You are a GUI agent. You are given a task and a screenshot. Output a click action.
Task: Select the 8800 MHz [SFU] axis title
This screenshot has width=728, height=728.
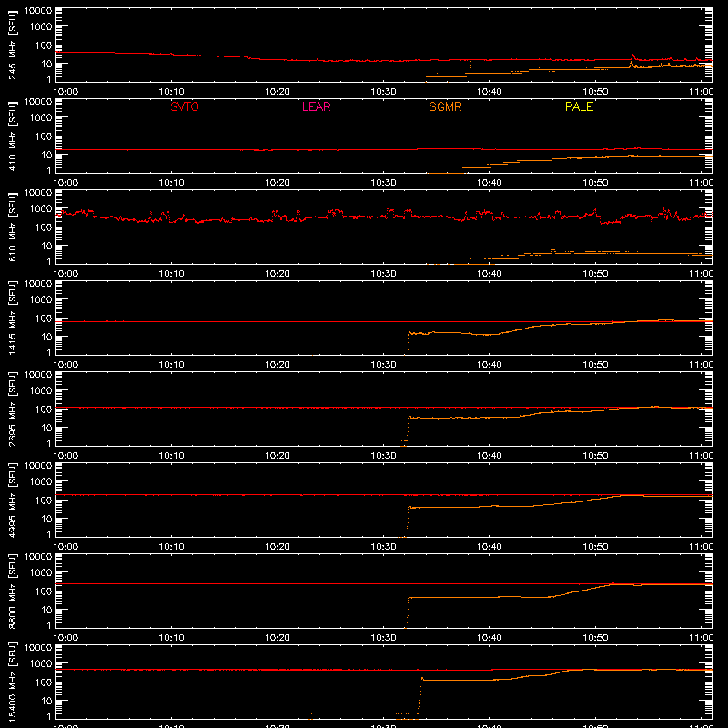coord(12,591)
